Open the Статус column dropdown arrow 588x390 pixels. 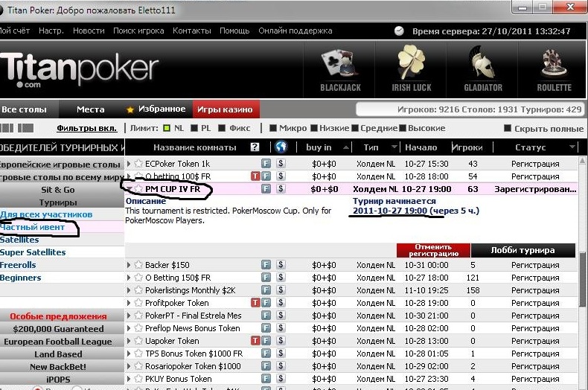pos(572,147)
